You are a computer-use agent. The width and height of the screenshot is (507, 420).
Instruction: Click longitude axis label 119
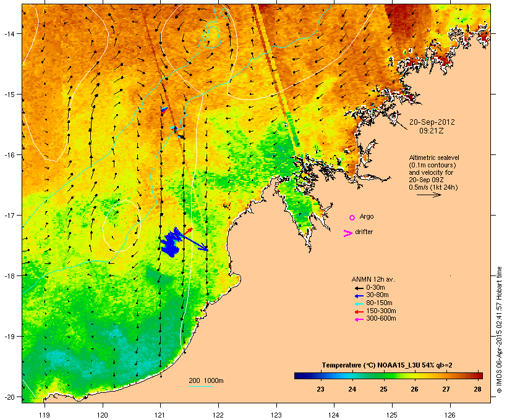[45, 415]
